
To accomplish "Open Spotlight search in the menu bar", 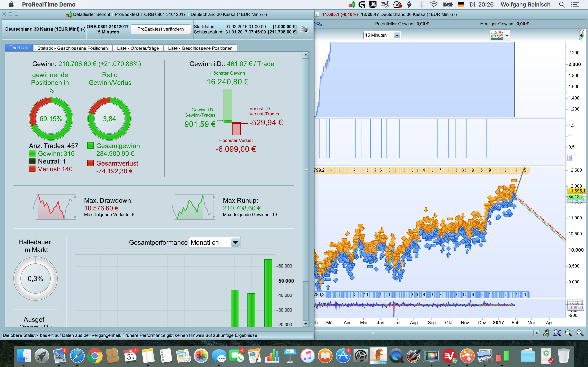I will point(561,5).
